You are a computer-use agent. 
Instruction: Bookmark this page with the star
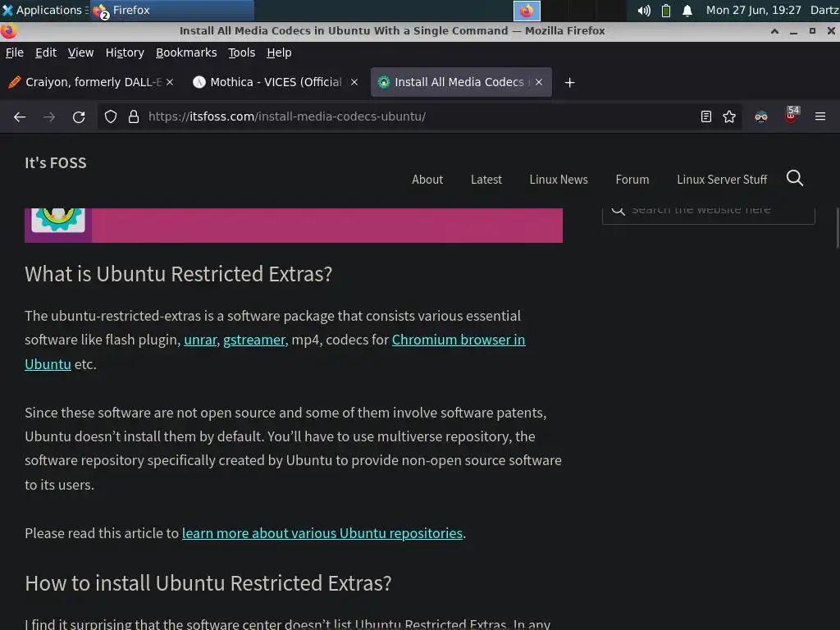point(729,116)
